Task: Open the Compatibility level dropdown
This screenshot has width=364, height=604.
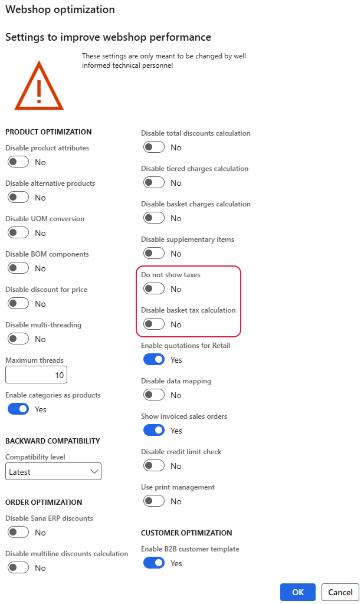Action: 53,472
